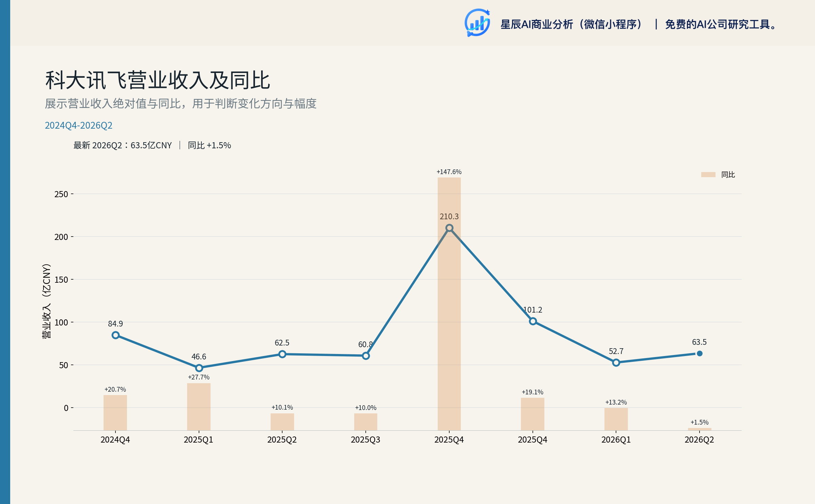Image resolution: width=815 pixels, height=504 pixels.
Task: Click the 52.7 value label
Action: click(616, 351)
